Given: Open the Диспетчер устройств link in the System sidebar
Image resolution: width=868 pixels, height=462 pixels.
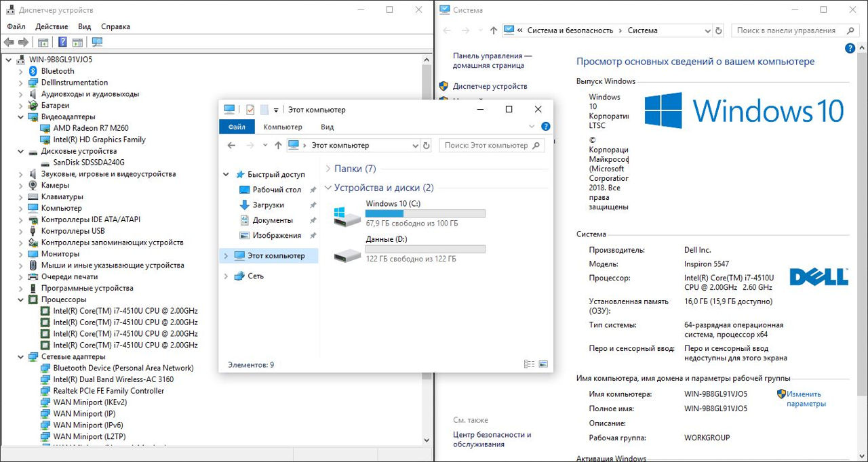Looking at the screenshot, I should [490, 87].
